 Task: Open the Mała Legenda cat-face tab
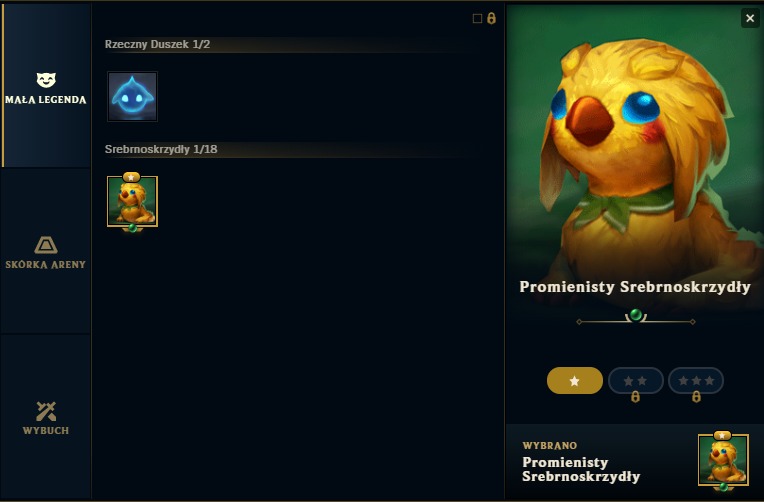46,86
